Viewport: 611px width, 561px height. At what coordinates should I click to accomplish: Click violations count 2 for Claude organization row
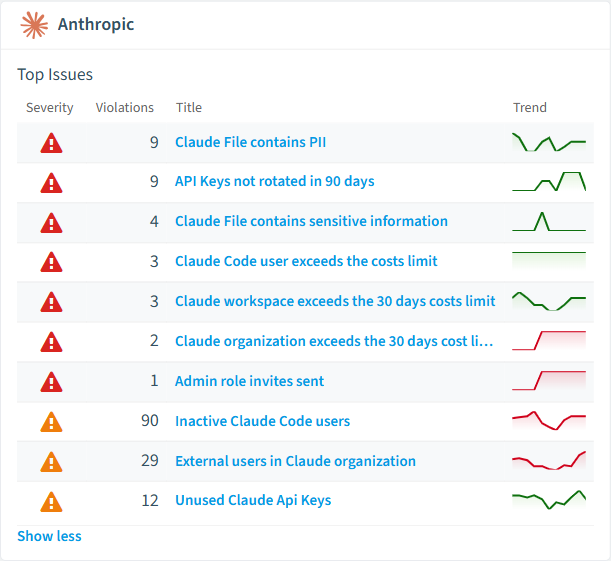tap(154, 341)
